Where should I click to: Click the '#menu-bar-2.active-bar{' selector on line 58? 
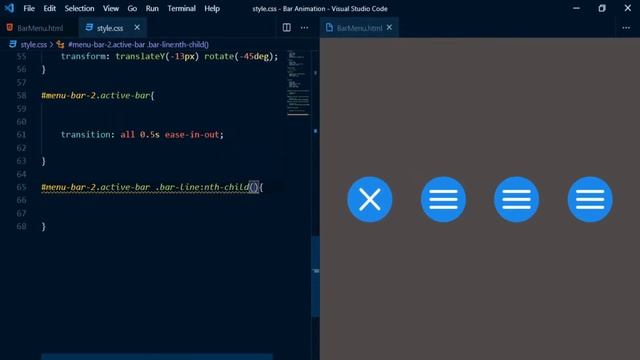click(x=98, y=96)
